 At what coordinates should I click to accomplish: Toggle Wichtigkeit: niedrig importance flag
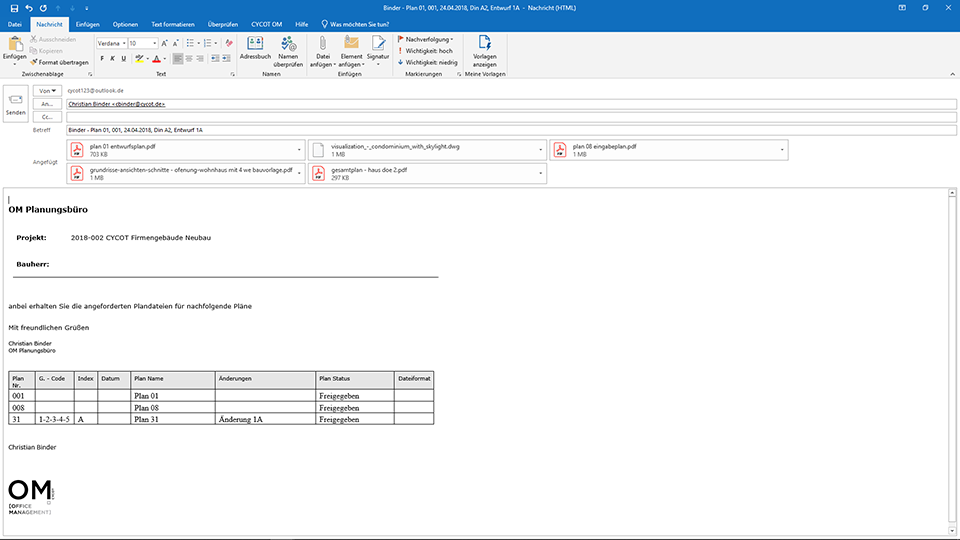tap(430, 61)
